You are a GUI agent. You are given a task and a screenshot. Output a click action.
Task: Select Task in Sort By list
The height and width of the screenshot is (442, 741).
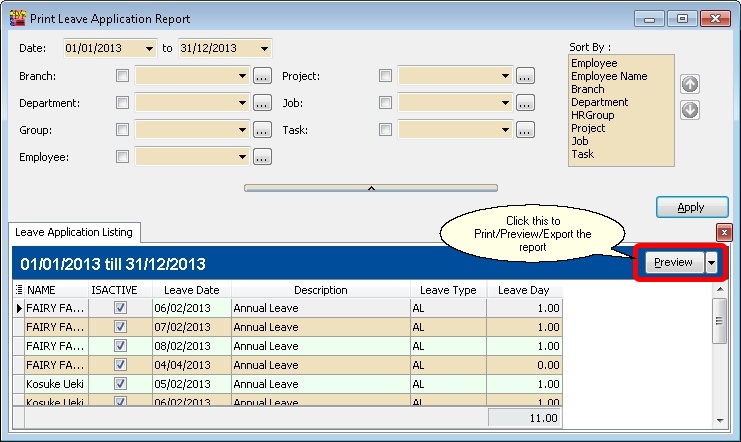coord(582,154)
